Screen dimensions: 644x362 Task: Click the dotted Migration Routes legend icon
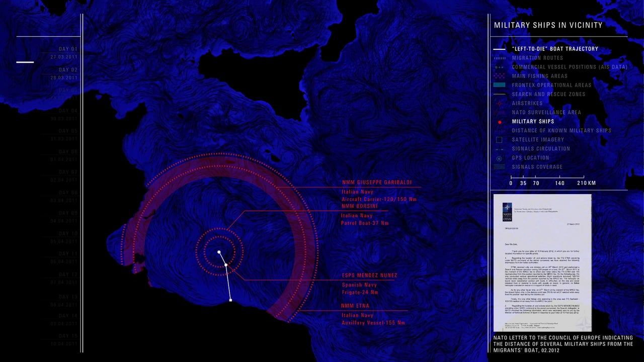499,58
